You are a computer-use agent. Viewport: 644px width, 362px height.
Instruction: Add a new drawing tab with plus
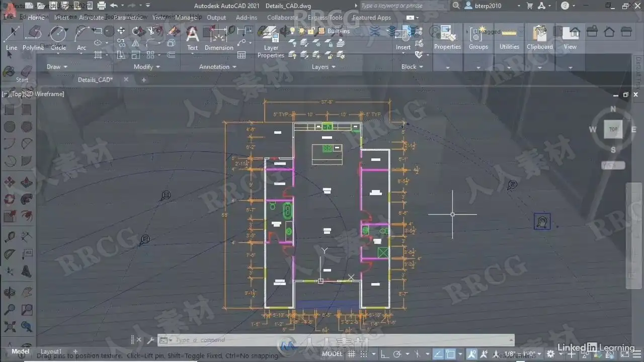[143, 80]
